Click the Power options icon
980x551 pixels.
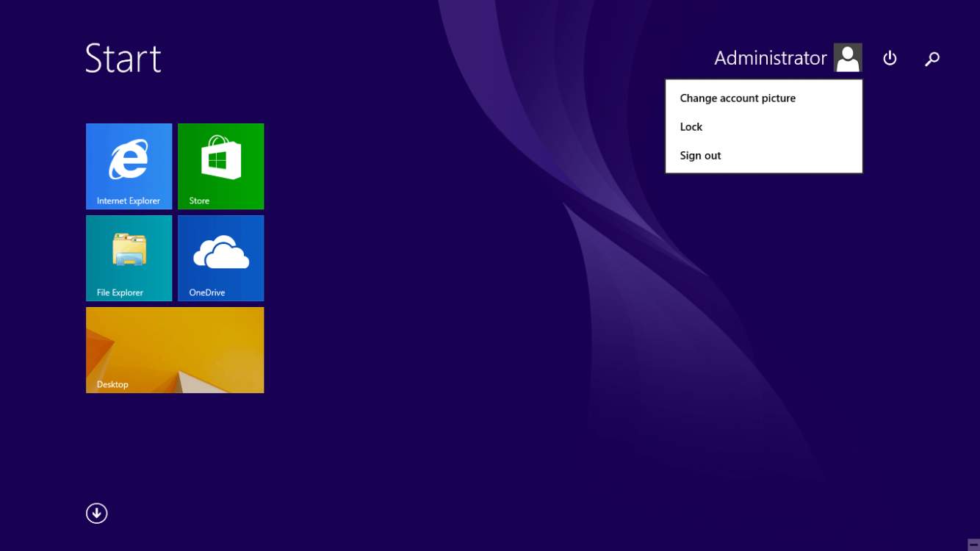point(890,58)
